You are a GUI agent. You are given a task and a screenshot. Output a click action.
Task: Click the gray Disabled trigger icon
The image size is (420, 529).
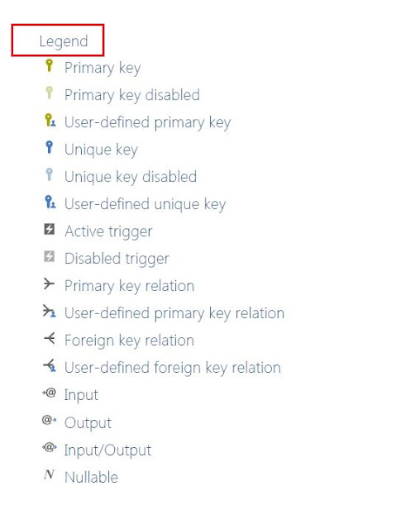[50, 256]
